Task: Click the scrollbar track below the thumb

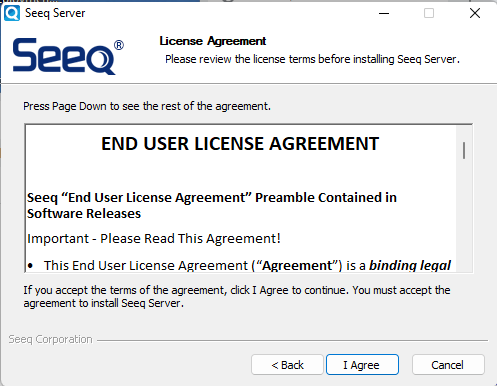Action: pyautogui.click(x=464, y=217)
